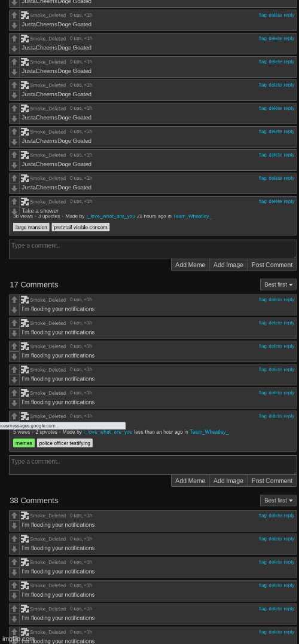This screenshot has height=644, width=299.
Task: Open "Best first" sort dropdown beside 38 Comments
Action: point(278,500)
